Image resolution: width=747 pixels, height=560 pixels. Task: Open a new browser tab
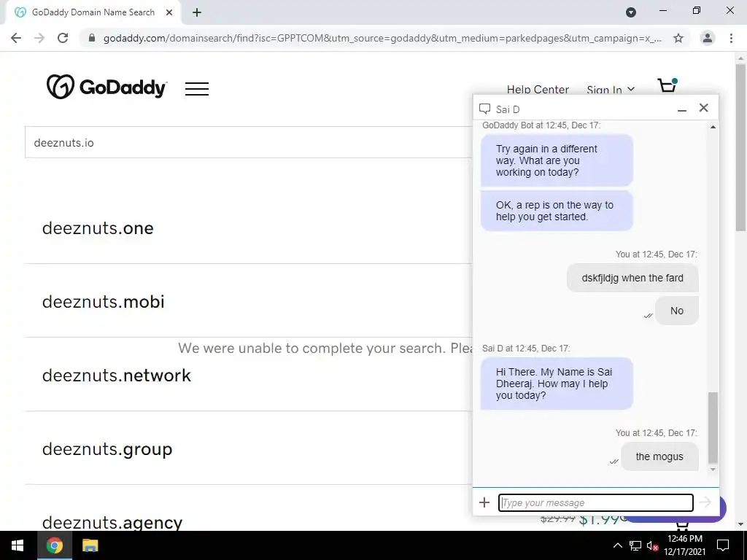tap(197, 12)
